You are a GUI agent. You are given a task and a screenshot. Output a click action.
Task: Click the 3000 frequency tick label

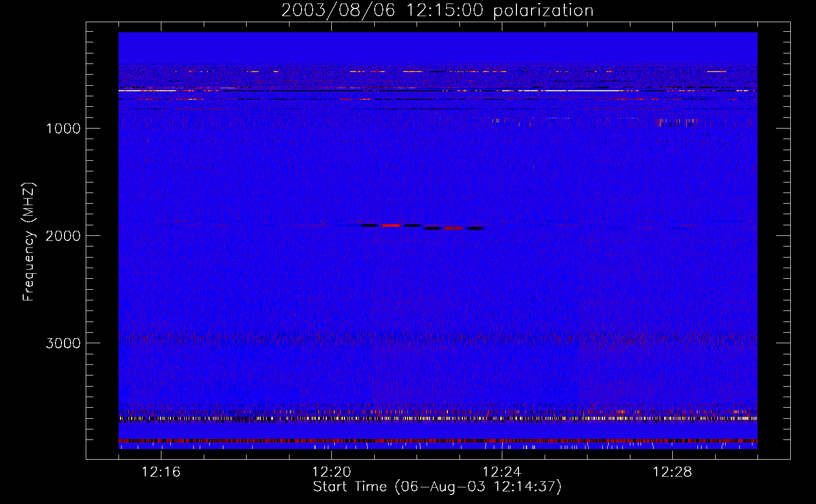(63, 343)
